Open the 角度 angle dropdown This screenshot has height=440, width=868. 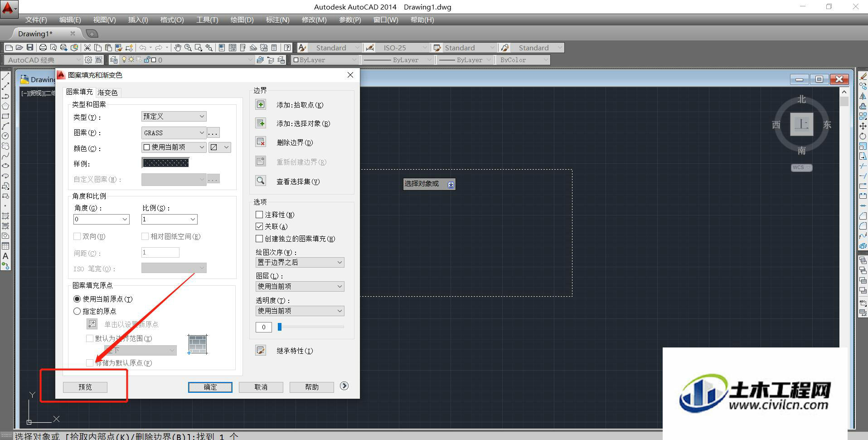click(x=102, y=219)
